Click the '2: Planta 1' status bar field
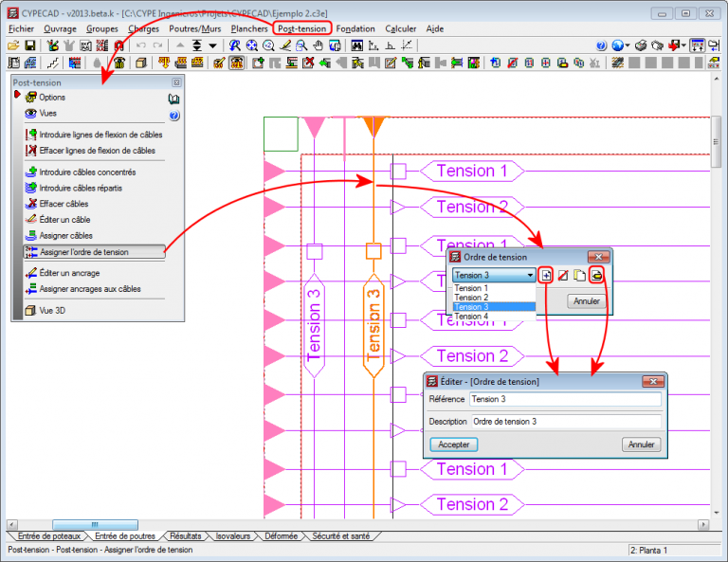Screen dimensions: 728x562 [x=674, y=550]
